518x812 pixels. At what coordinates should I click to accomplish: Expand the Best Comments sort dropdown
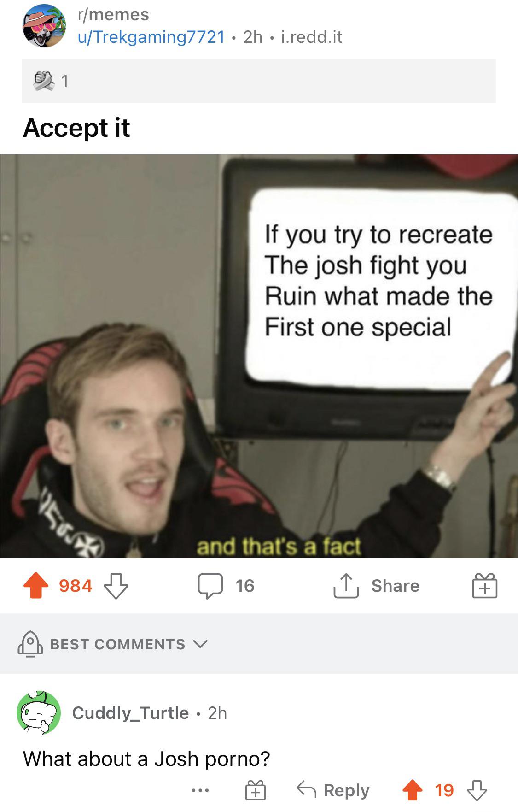click(113, 644)
